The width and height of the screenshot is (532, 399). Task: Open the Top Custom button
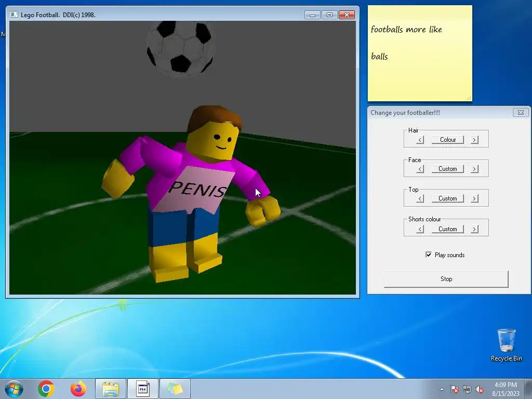[x=447, y=198]
